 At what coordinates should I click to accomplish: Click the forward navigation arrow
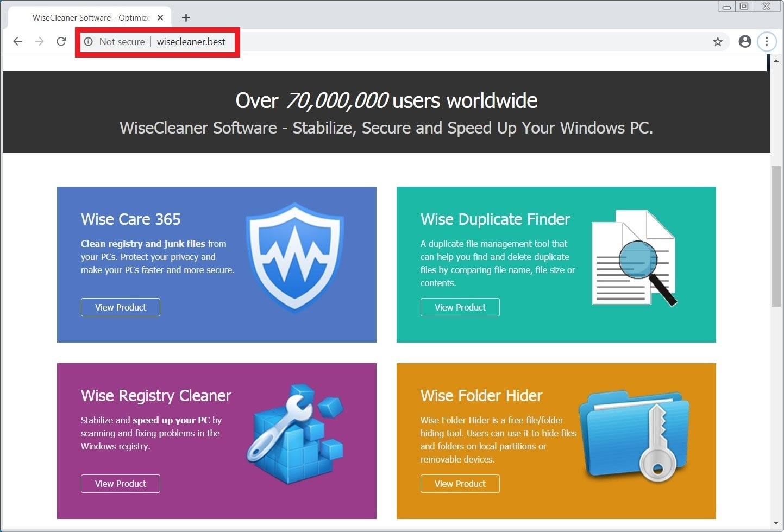(39, 41)
